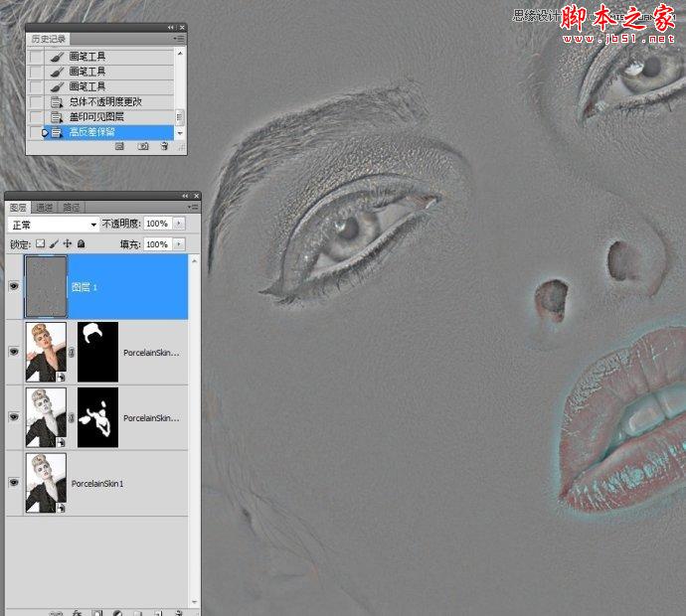Click the brush icon of the third 画笔工具 state
686x616 pixels.
(57, 87)
